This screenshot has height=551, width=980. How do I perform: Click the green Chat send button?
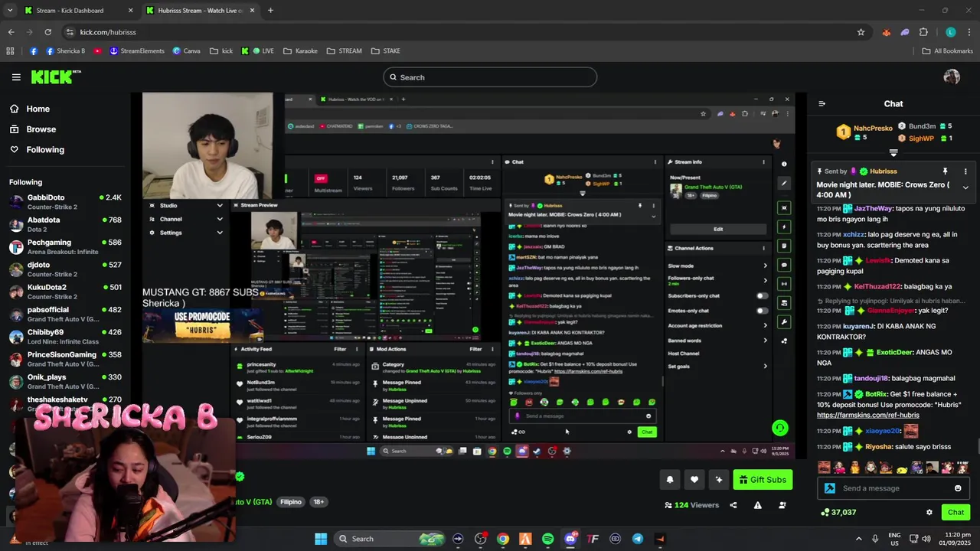956,513
